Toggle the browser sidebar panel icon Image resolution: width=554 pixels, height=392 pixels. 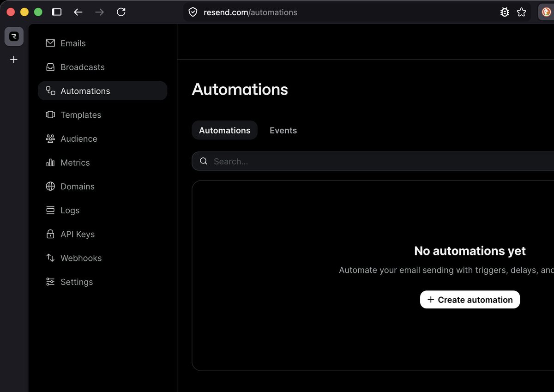(57, 12)
